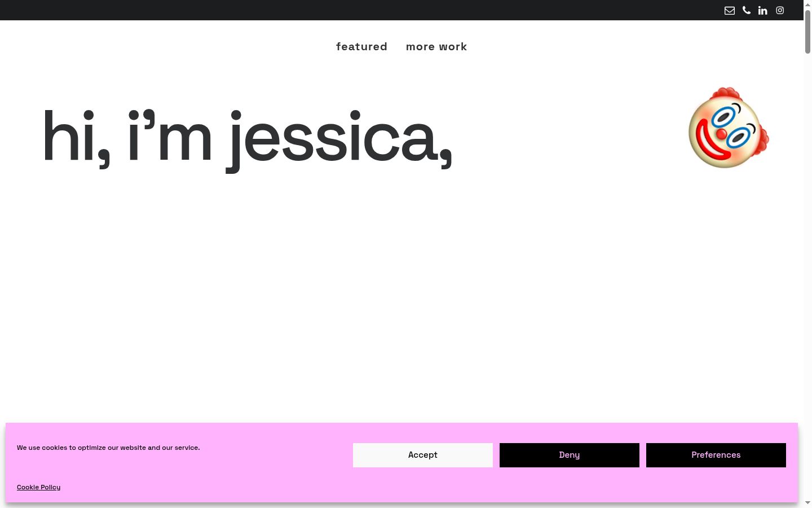Deny cookies in the banner
This screenshot has height=508, width=812.
pyautogui.click(x=570, y=455)
